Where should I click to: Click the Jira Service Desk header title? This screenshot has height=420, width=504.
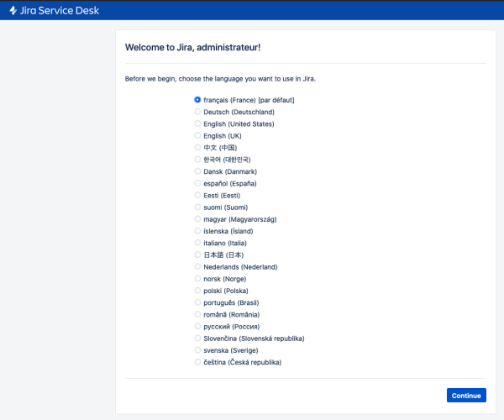(59, 10)
